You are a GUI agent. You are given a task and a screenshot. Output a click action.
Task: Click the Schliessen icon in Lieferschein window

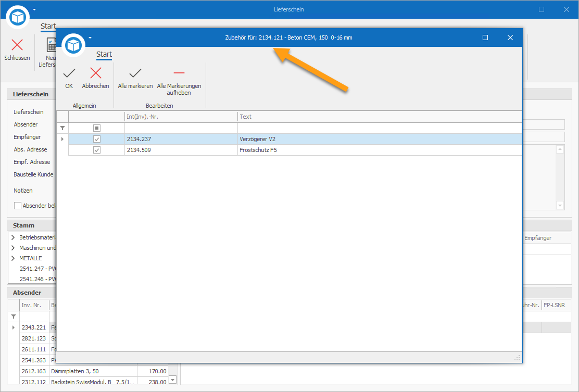(17, 45)
